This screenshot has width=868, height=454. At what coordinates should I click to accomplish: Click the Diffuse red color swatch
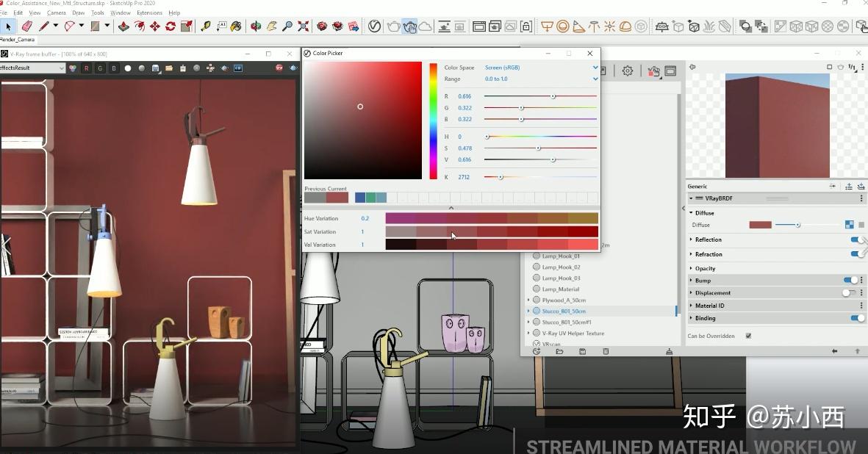(x=760, y=225)
